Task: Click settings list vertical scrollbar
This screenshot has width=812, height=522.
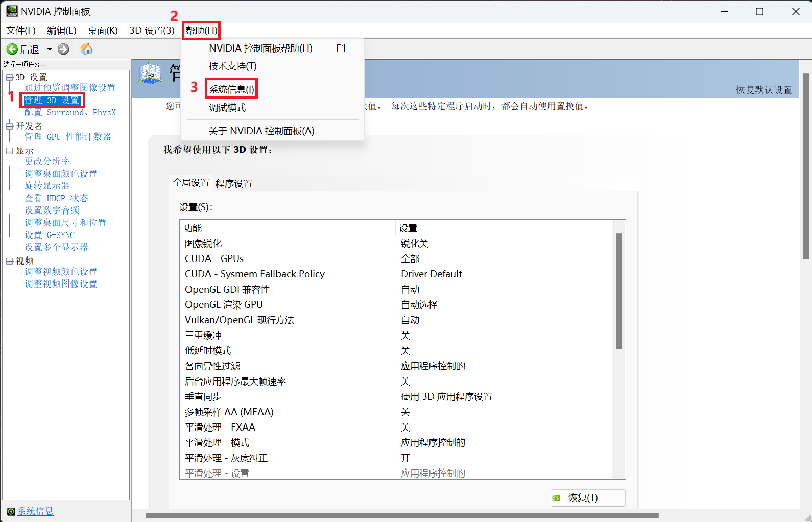Action: pyautogui.click(x=618, y=291)
